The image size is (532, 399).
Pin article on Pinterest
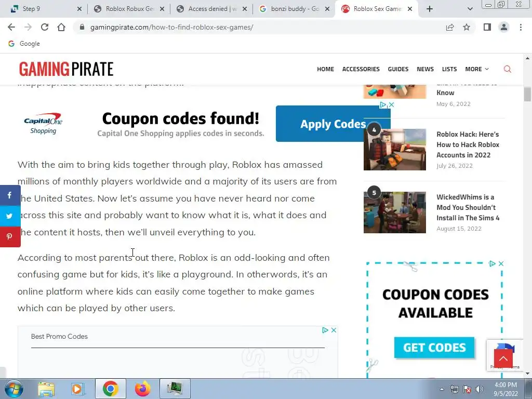[x=9, y=237]
